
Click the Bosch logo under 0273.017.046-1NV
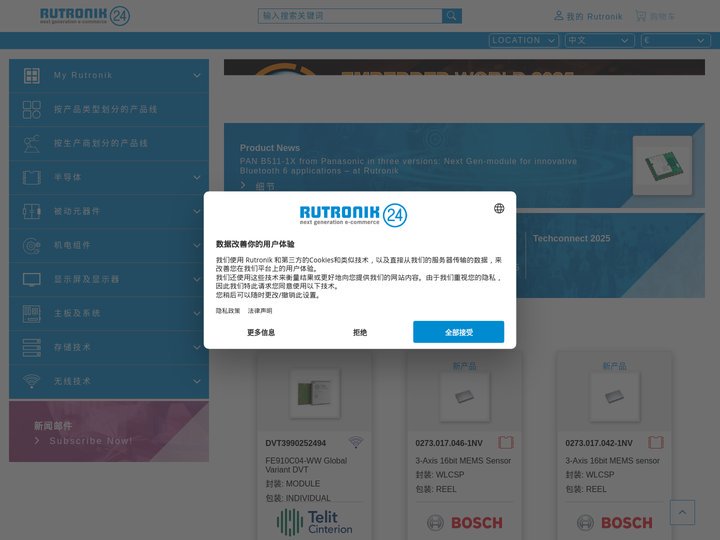click(464, 523)
